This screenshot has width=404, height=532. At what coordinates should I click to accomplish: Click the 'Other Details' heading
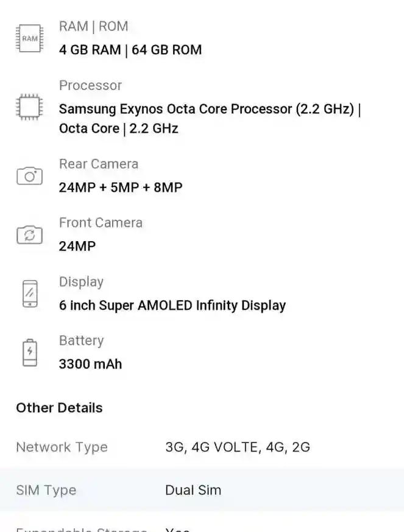(59, 408)
